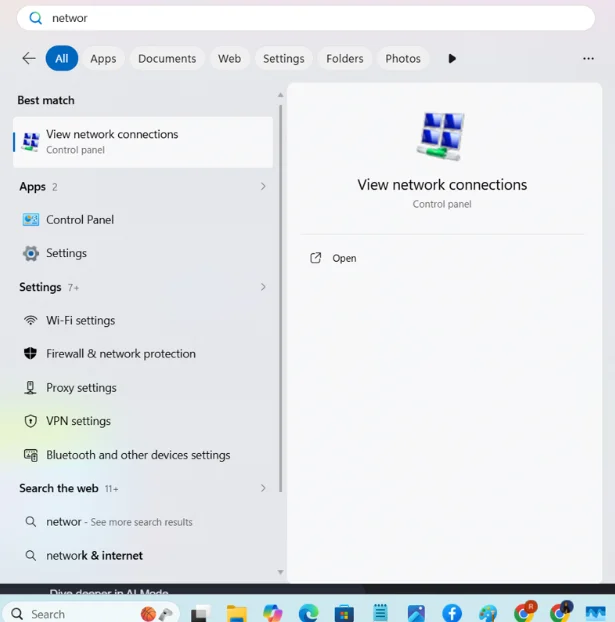The width and height of the screenshot is (615, 622).
Task: Click 'networ - See more search results'
Action: pyautogui.click(x=143, y=522)
